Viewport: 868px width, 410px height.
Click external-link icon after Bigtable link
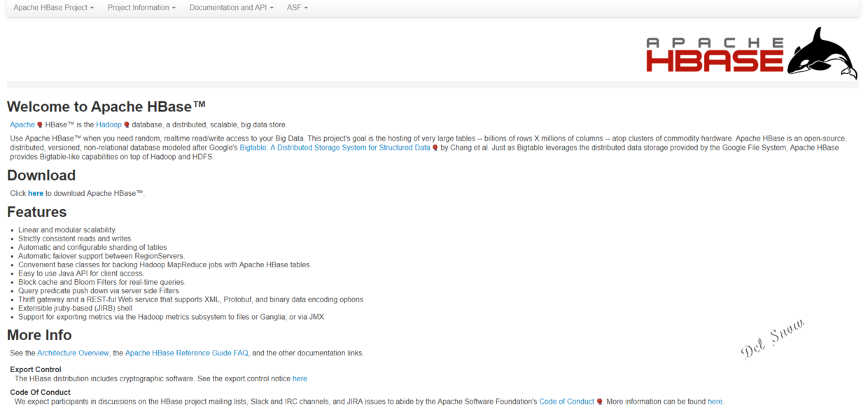(435, 148)
